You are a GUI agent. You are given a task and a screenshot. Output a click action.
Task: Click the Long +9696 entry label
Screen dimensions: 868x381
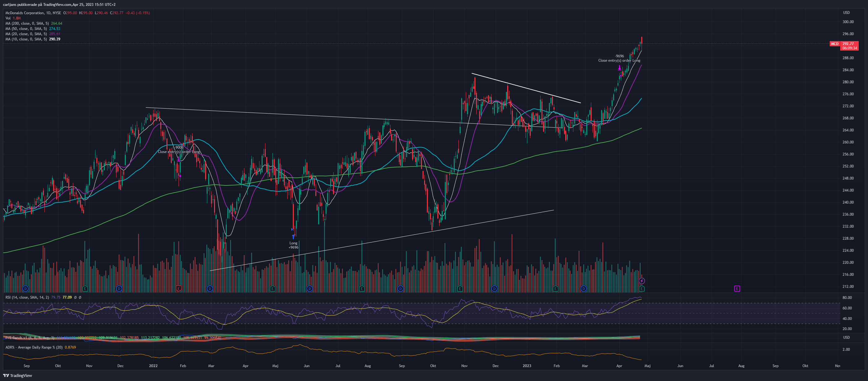(293, 245)
